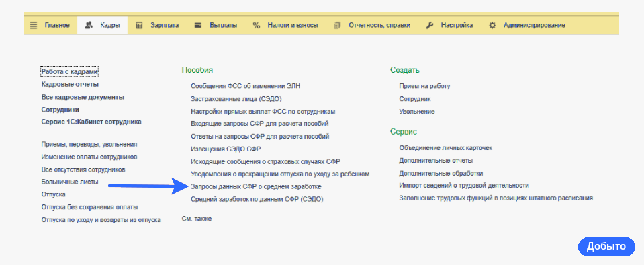Viewport: 644px width, 265px height.
Task: Click the blue Добыто button
Action: tap(606, 246)
